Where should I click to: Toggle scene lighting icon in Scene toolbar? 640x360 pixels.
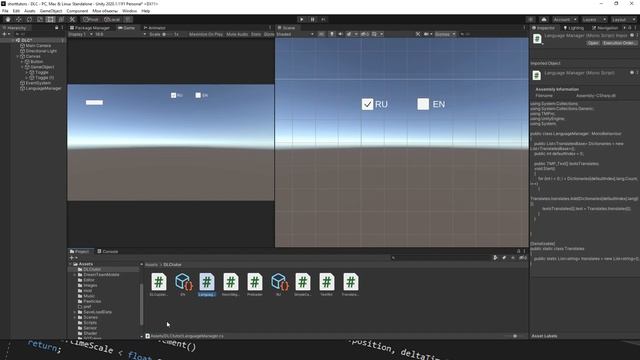point(332,34)
